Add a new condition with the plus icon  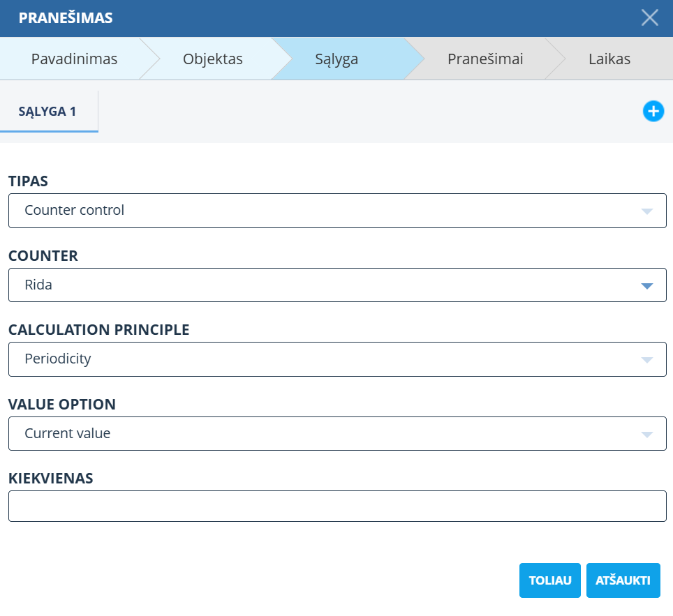653,111
